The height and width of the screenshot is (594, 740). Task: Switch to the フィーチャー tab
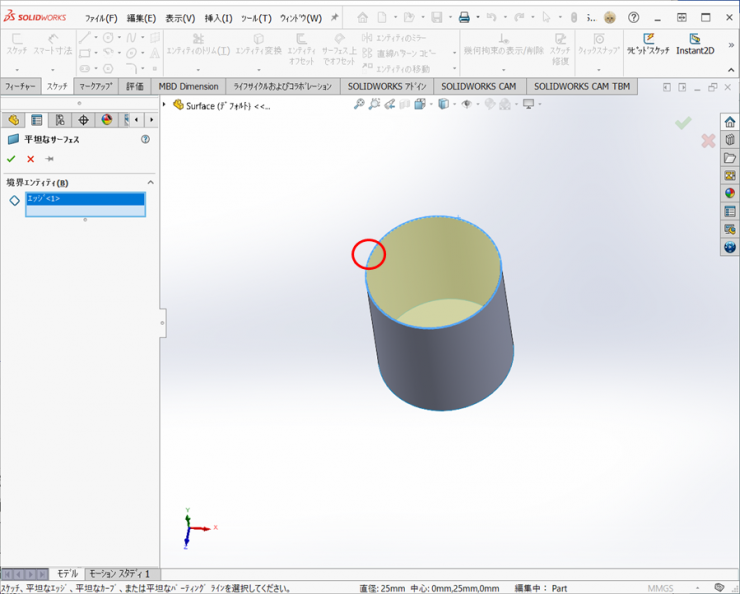point(20,87)
